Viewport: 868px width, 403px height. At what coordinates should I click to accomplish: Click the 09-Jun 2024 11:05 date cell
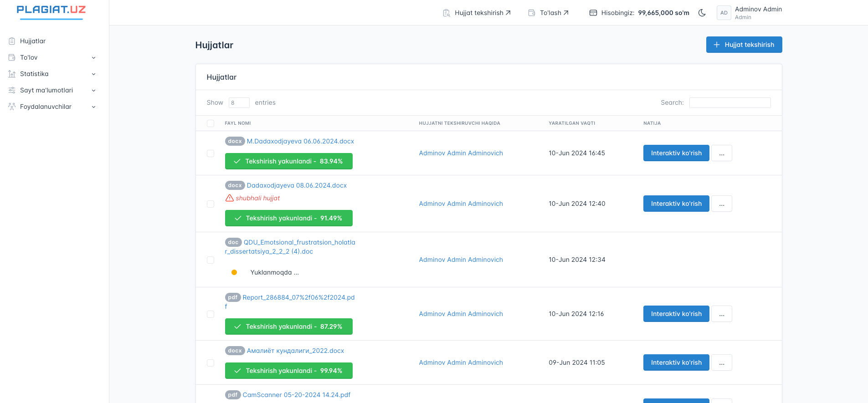(577, 362)
